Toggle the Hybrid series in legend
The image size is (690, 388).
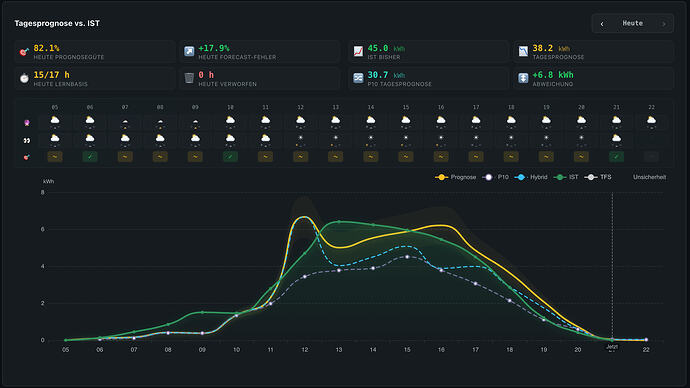[x=531, y=177]
